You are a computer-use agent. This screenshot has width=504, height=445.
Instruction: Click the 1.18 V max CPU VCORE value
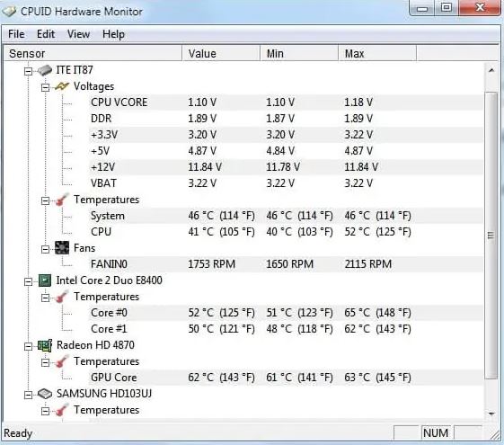358,102
